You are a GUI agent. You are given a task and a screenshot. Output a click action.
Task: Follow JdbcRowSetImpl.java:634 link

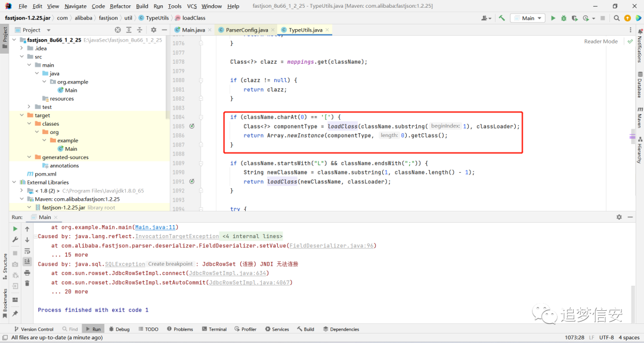(228, 273)
